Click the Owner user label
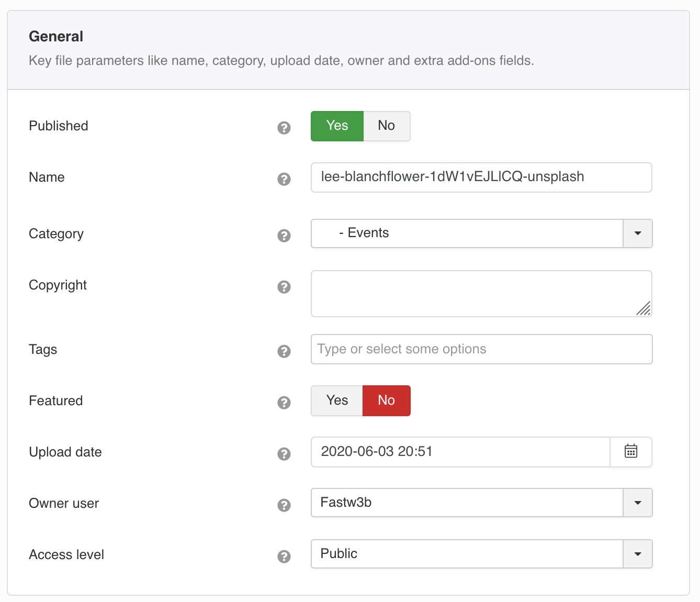The image size is (700, 602). tap(64, 503)
